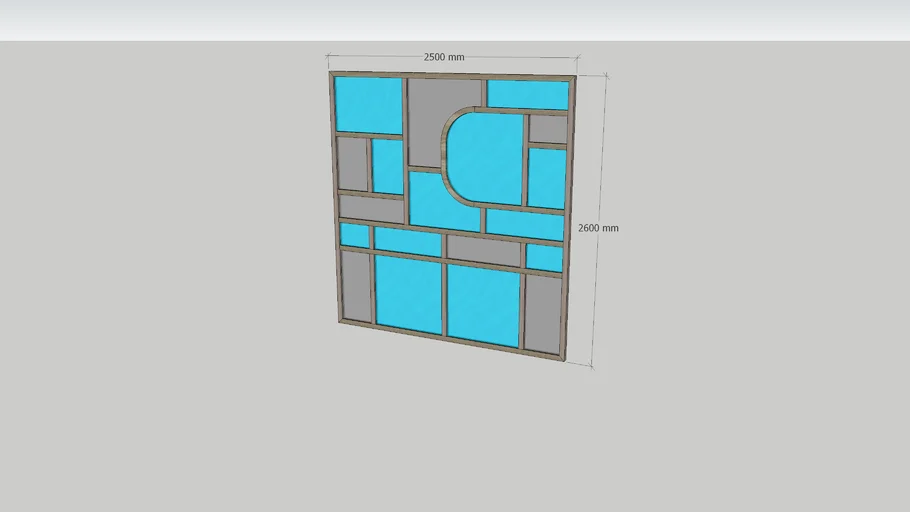Click the 2500 mm width dimension label
The width and height of the screenshot is (910, 512).
(x=444, y=57)
